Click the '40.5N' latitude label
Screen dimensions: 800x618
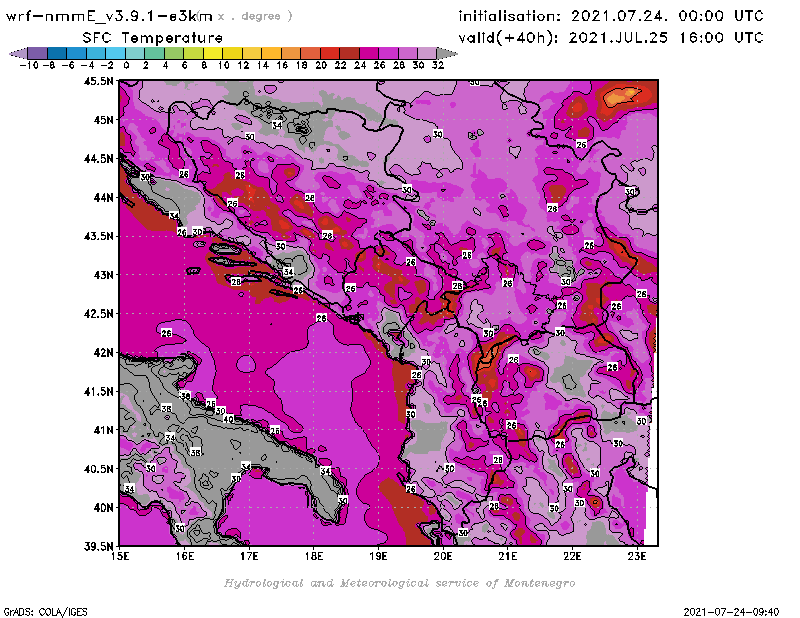pos(99,469)
